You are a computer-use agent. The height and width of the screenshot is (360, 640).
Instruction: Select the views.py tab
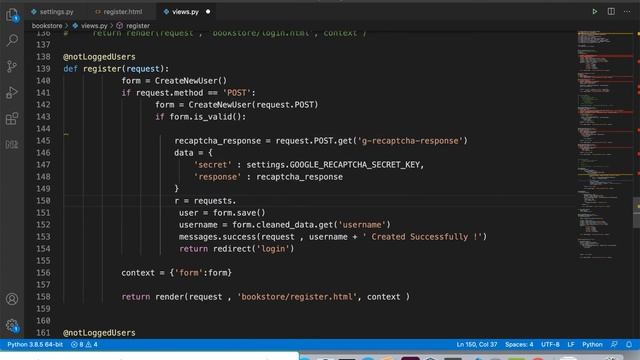point(186,12)
